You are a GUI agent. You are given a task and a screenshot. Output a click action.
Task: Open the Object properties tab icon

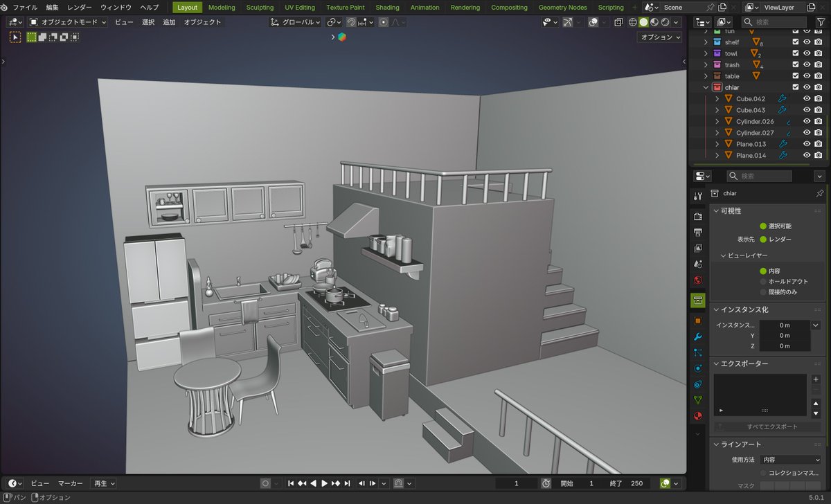pos(698,321)
